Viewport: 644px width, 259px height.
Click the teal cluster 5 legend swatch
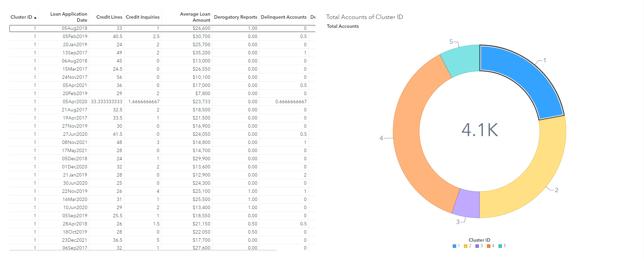tap(500, 246)
